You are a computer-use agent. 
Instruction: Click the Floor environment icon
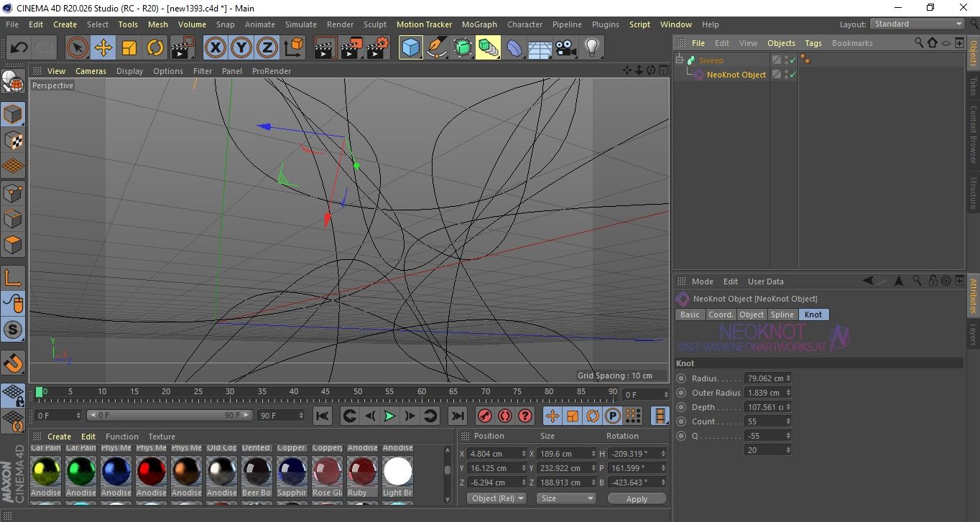(x=540, y=48)
